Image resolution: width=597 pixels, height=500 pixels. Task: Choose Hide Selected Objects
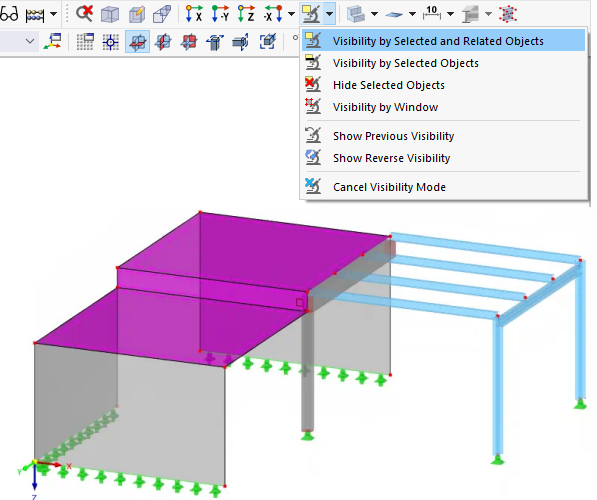(x=443, y=85)
